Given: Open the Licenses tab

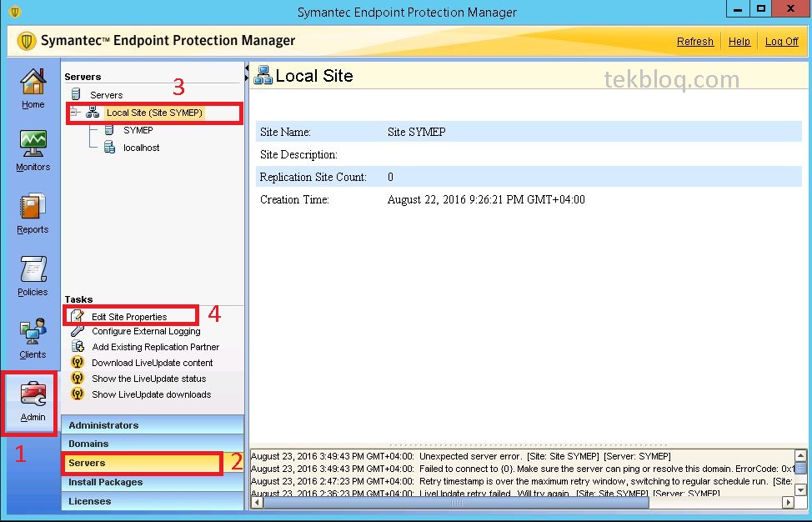Looking at the screenshot, I should (153, 501).
